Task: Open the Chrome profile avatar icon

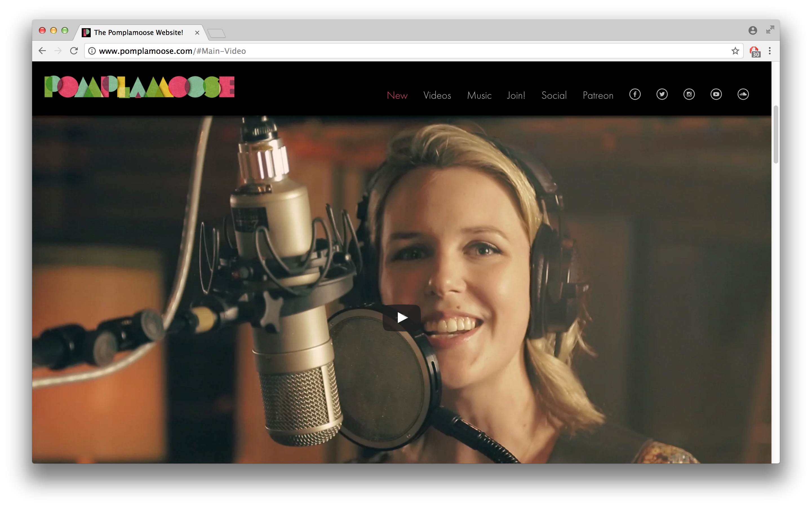Action: [x=753, y=30]
